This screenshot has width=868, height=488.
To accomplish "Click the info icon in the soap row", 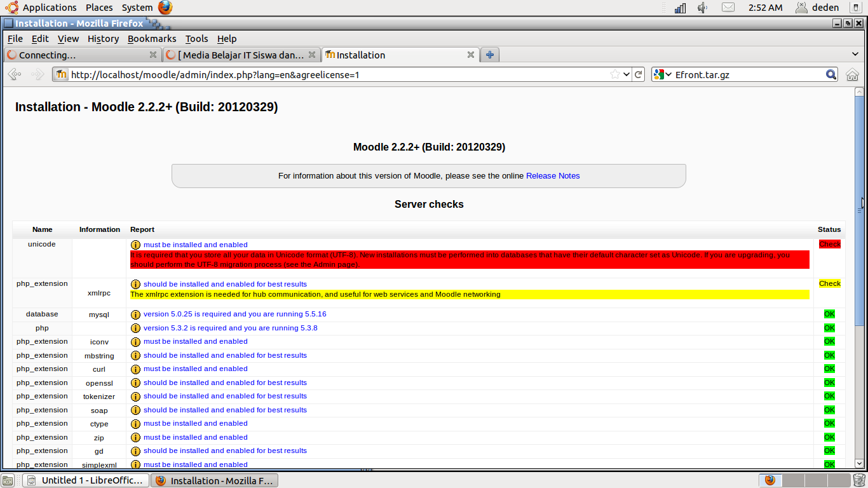I will click(x=135, y=410).
